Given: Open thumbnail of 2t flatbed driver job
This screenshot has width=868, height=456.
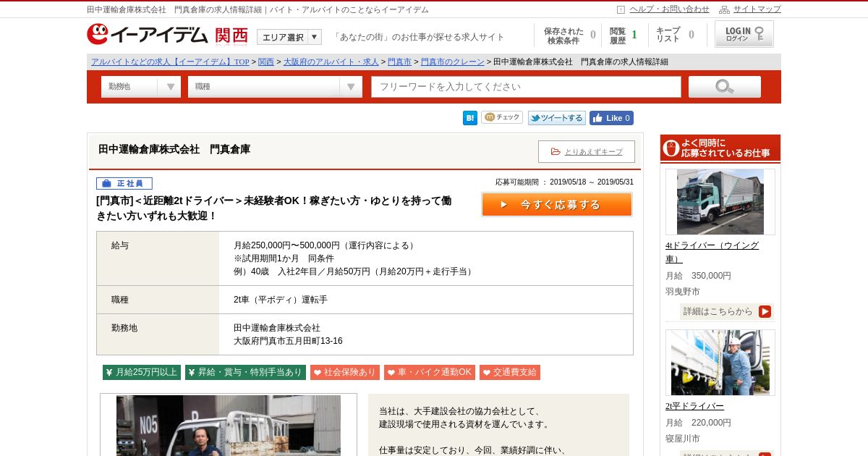Looking at the screenshot, I should [x=720, y=363].
